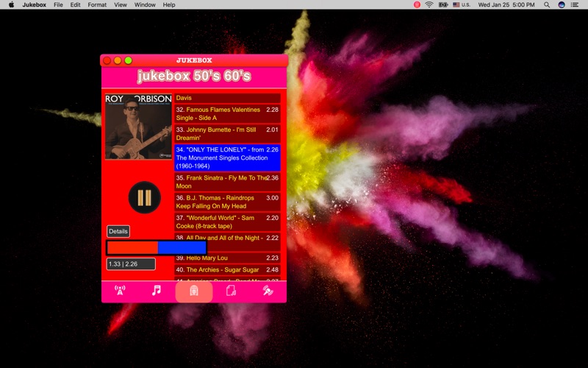Open the music note tab
The image size is (588, 368).
tap(157, 291)
